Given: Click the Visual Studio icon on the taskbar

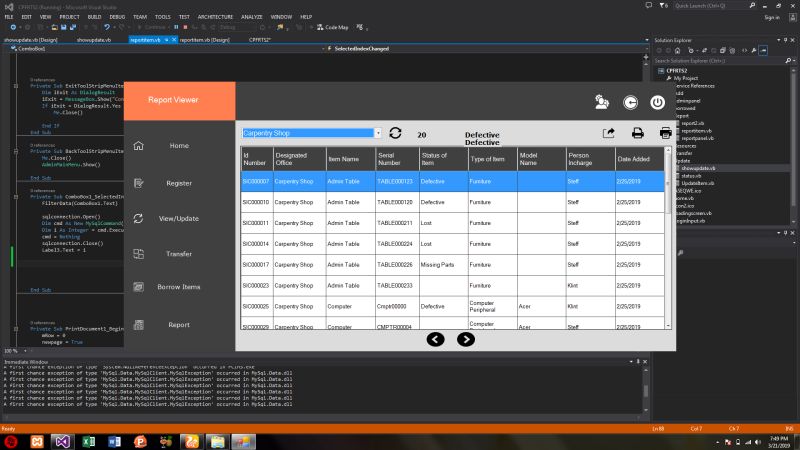Looking at the screenshot, I should coord(62,441).
